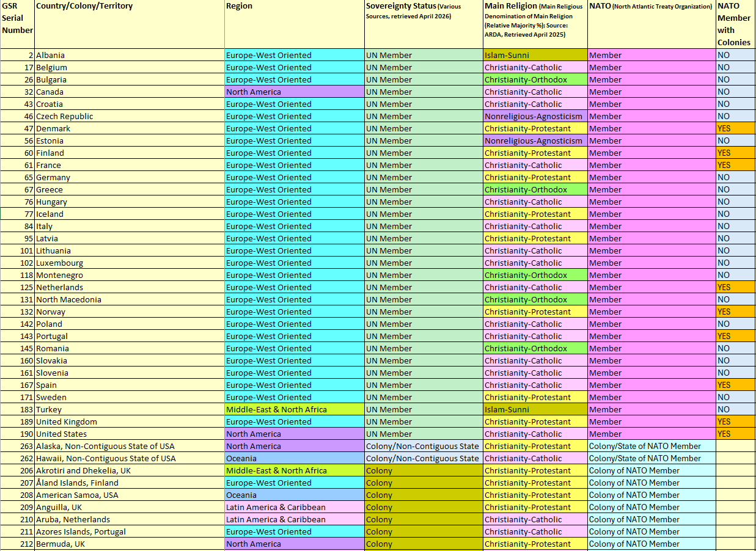Select Alaska's Colony/State of NATO Member cell
Screen dimensions: 756x551
coord(651,446)
